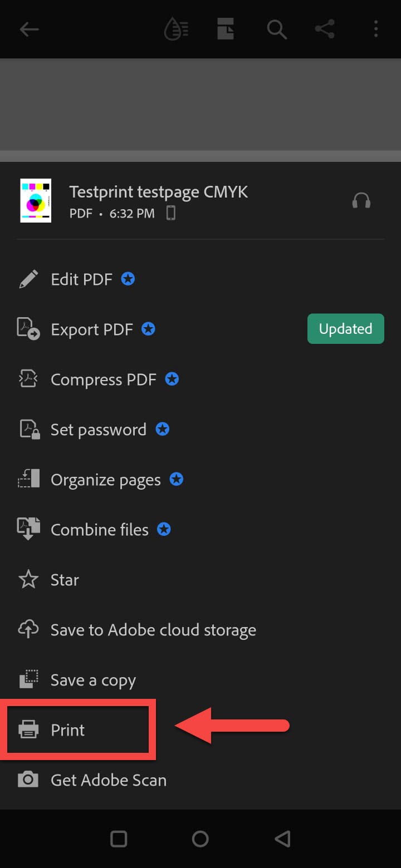Viewport: 401px width, 868px height.
Task: Tap the headphones Read Aloud icon
Action: pyautogui.click(x=361, y=200)
